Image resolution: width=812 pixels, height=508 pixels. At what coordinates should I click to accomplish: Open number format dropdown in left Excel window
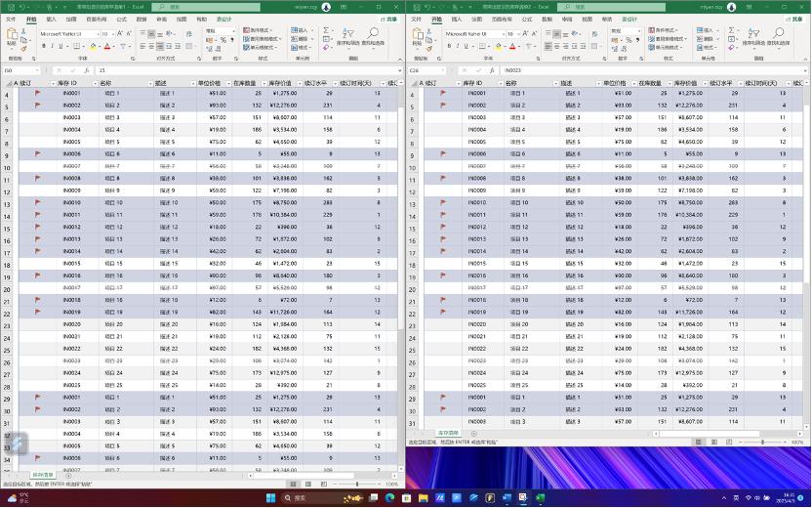pos(233,30)
